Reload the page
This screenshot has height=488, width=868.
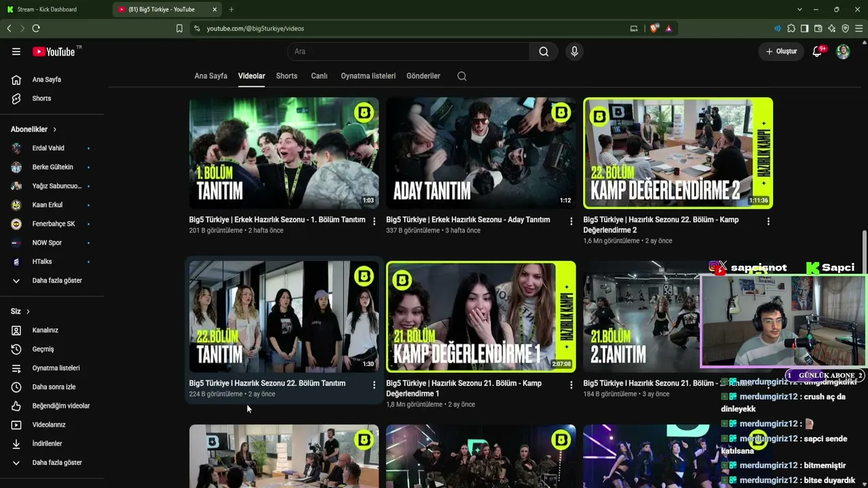click(x=36, y=28)
